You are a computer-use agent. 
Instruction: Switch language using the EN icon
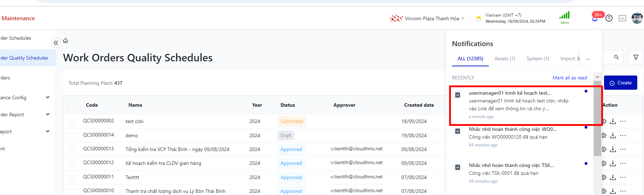tap(622, 18)
